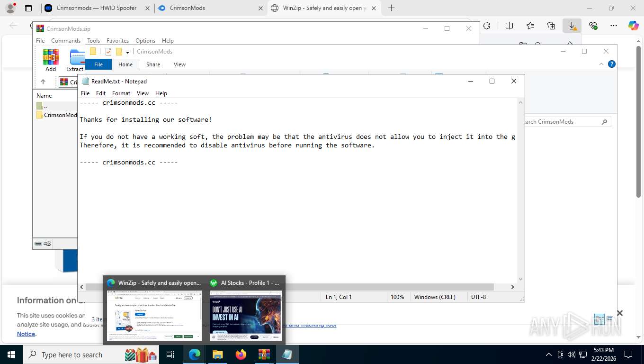
Task: Open Notepad Help menu
Action: [161, 93]
